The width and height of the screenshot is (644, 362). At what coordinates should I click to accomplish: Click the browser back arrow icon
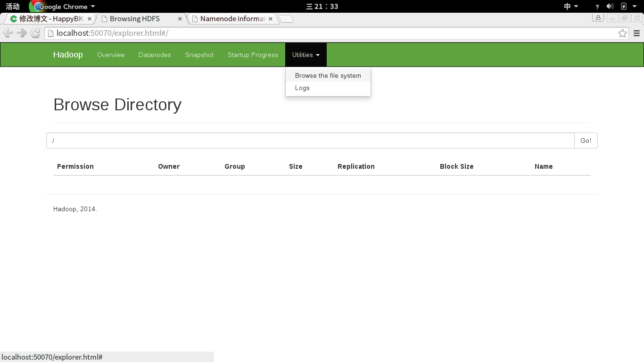click(8, 33)
